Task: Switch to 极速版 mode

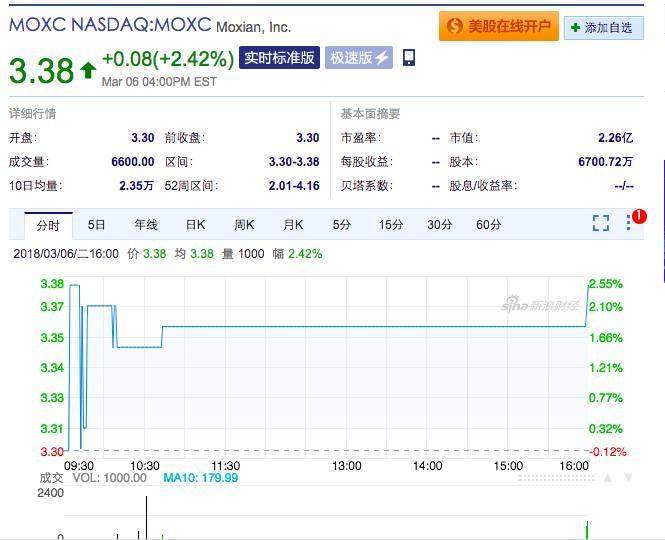Action: coord(359,58)
